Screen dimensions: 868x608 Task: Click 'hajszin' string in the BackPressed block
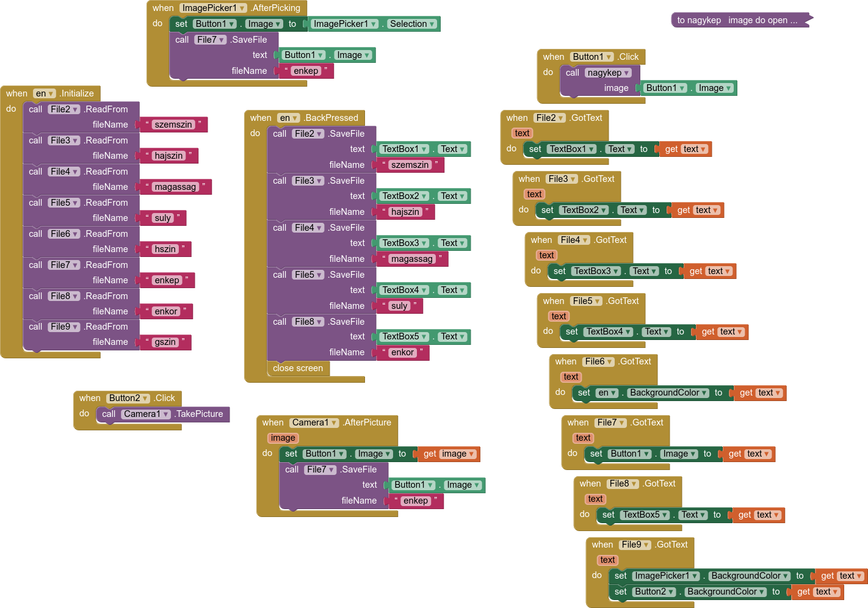pyautogui.click(x=406, y=212)
